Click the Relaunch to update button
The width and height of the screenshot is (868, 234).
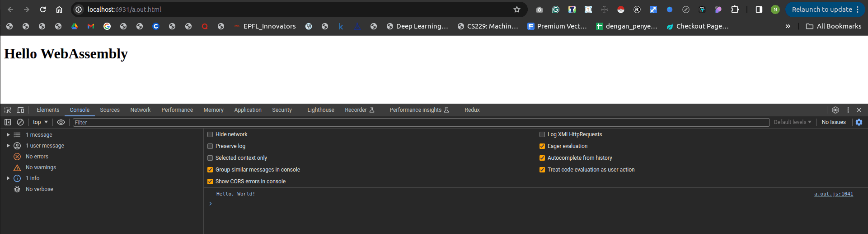coord(821,10)
